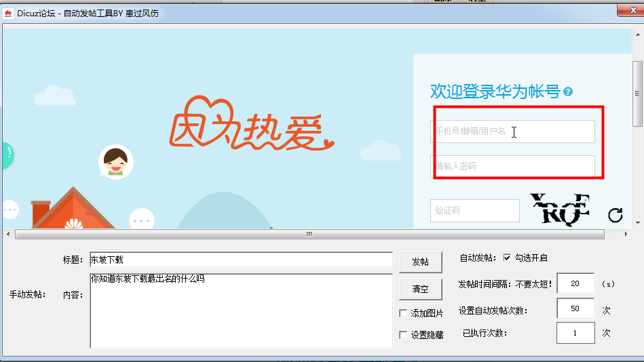Click the auto-post count field showing 50
Image resolution: width=644 pixels, height=362 pixels.
(575, 308)
